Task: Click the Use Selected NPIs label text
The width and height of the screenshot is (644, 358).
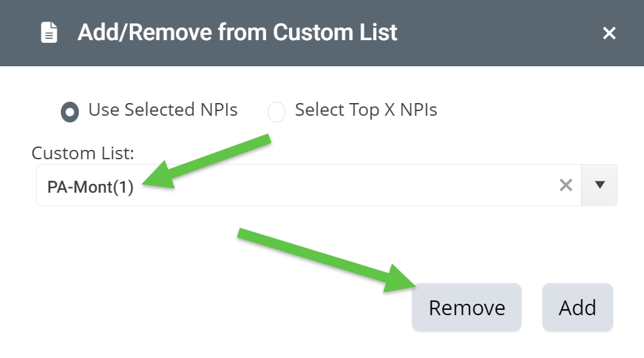Action: [x=163, y=110]
